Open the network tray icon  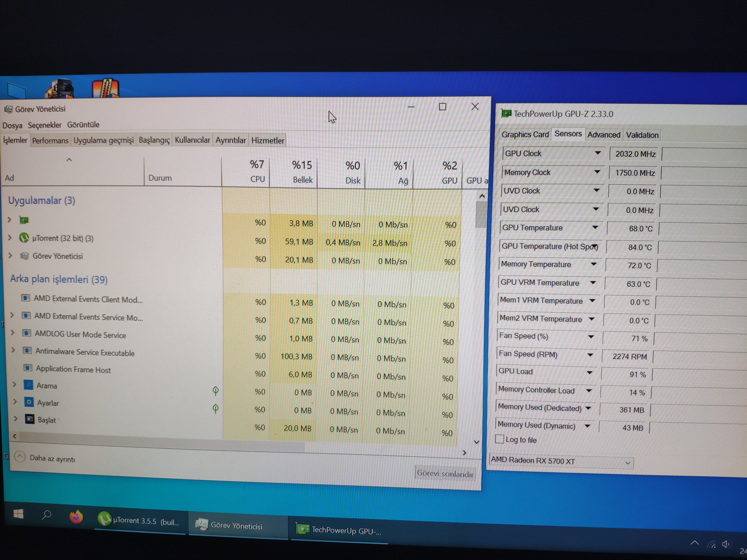pos(712,544)
